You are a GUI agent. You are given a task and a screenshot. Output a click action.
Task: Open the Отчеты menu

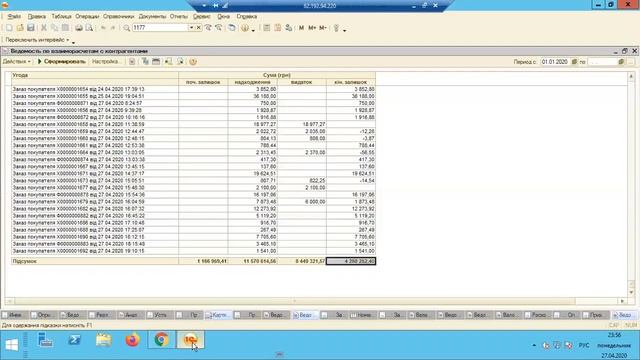point(179,16)
